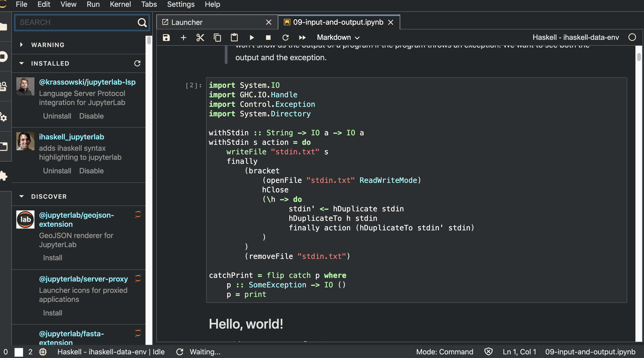Viewport: 644px width, 358px height.
Task: Collapse the INSTALLED extensions section
Action: [x=22, y=63]
